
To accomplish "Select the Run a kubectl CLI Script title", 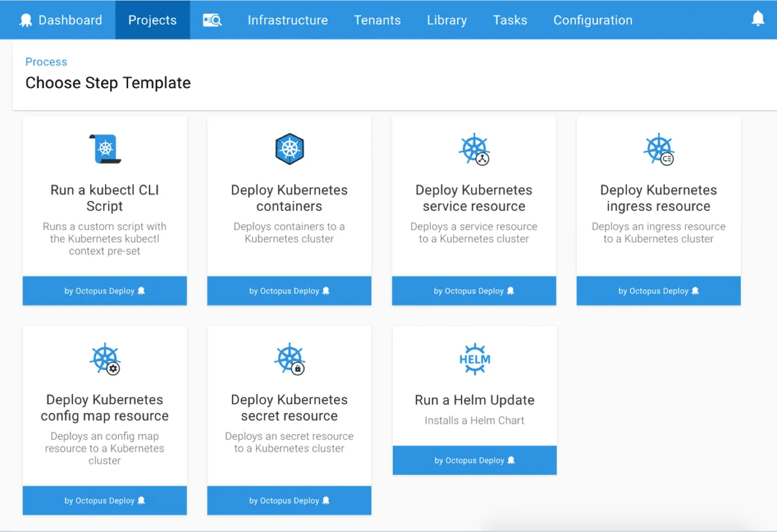I will pyautogui.click(x=105, y=198).
